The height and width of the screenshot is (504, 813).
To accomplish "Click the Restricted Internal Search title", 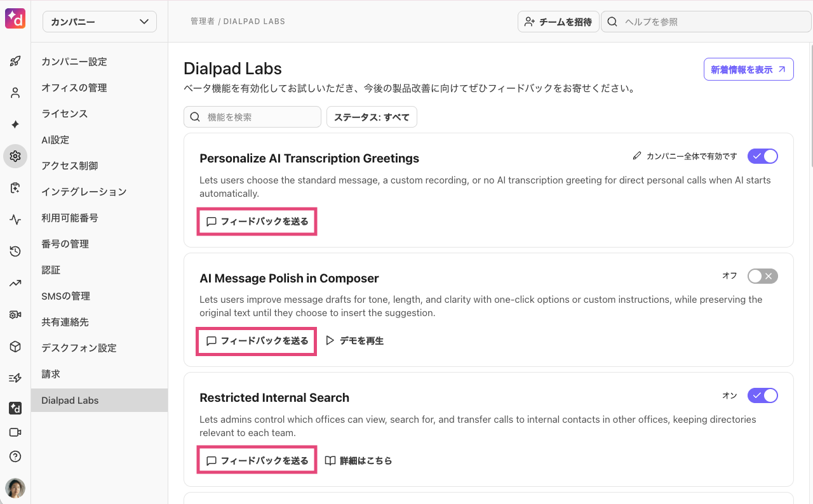I will tap(274, 398).
